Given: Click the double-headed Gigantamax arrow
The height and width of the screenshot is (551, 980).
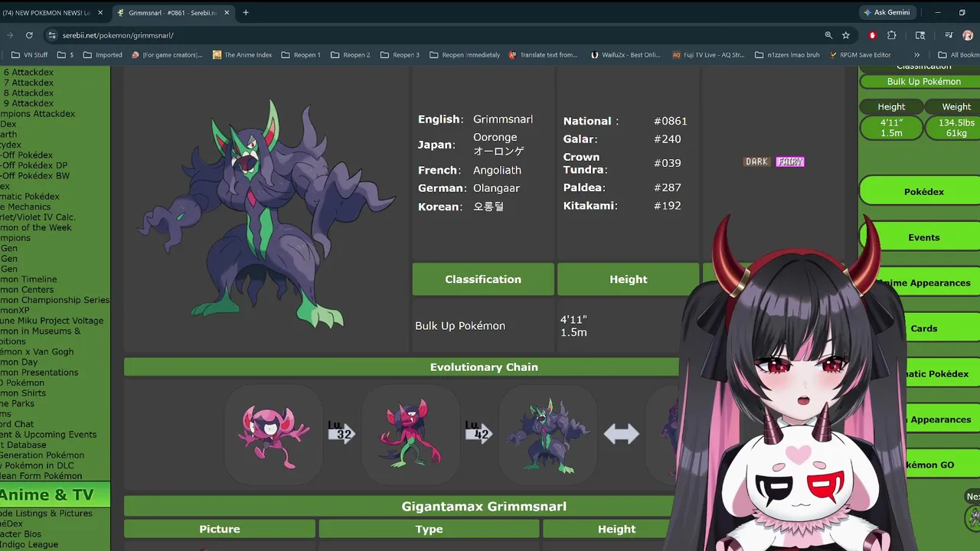Looking at the screenshot, I should [x=621, y=435].
